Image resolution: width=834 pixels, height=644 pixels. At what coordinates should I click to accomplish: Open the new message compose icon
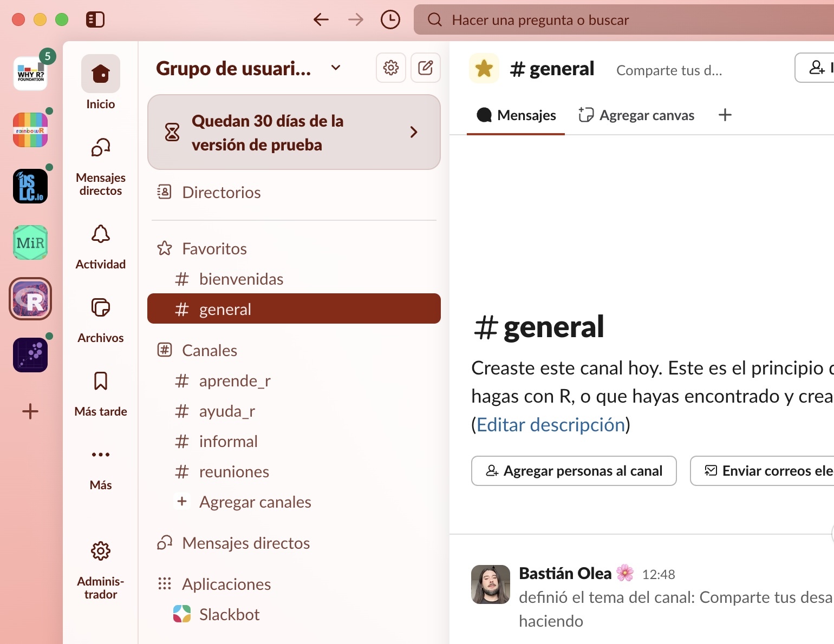pyautogui.click(x=426, y=68)
